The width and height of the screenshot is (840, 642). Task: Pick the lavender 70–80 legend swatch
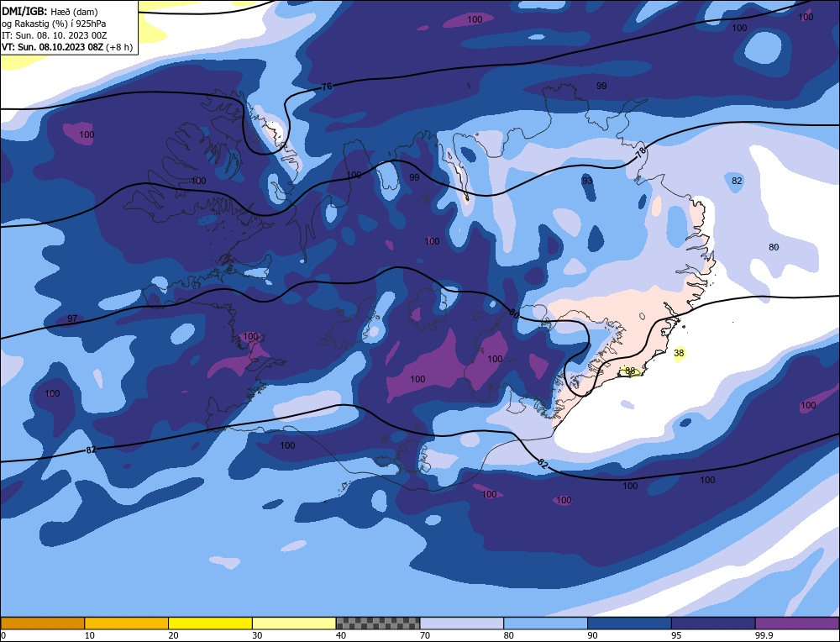click(462, 623)
